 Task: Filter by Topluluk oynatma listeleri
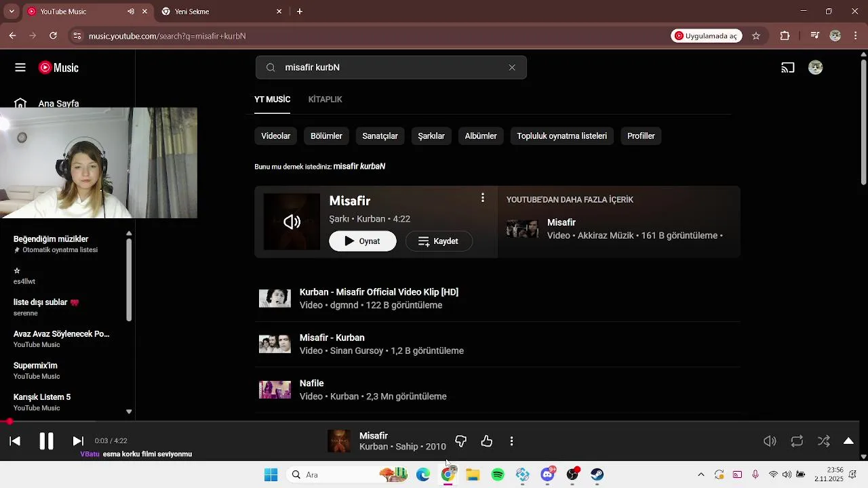(x=561, y=136)
